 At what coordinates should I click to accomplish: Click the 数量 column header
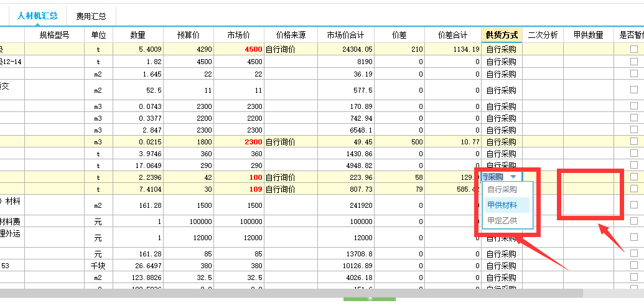[138, 35]
